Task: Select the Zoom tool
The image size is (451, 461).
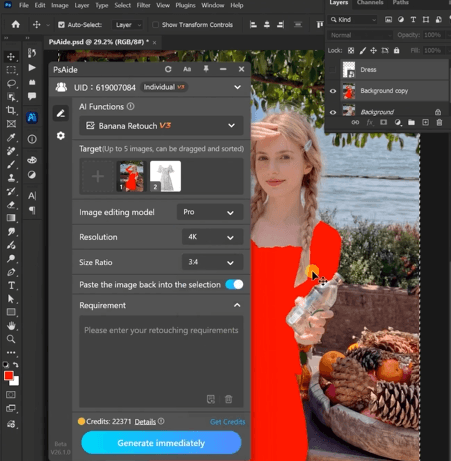Action: [11, 339]
